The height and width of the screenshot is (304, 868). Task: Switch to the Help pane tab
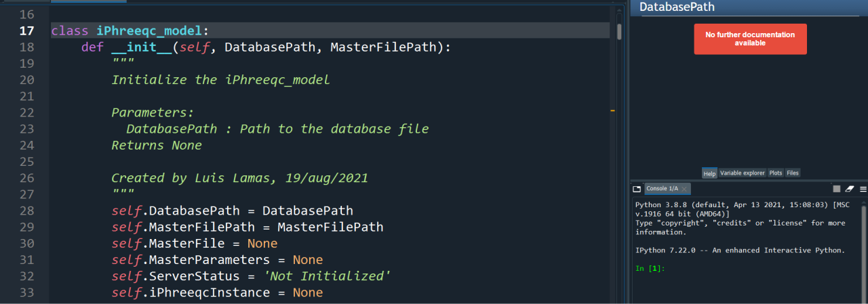click(x=709, y=173)
